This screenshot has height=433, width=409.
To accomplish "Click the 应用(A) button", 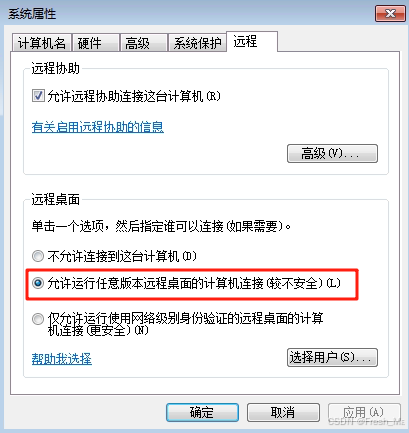I will click(364, 413).
